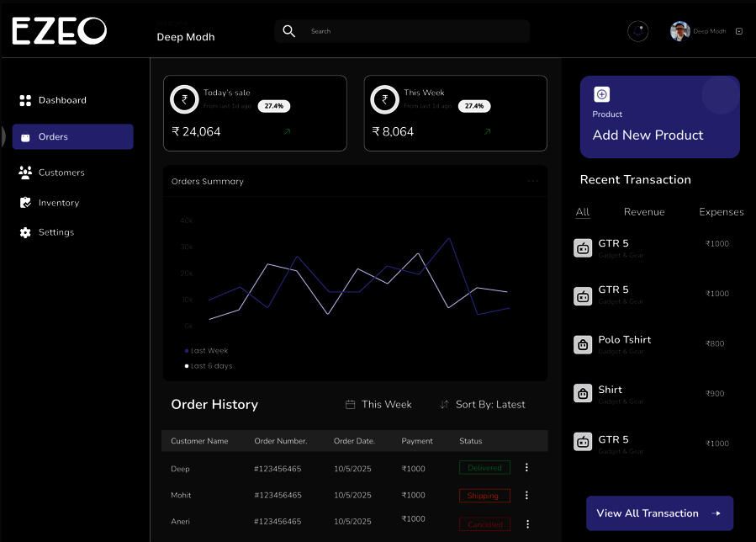The image size is (756, 542).
Task: Click Add New Product card
Action: point(659,117)
